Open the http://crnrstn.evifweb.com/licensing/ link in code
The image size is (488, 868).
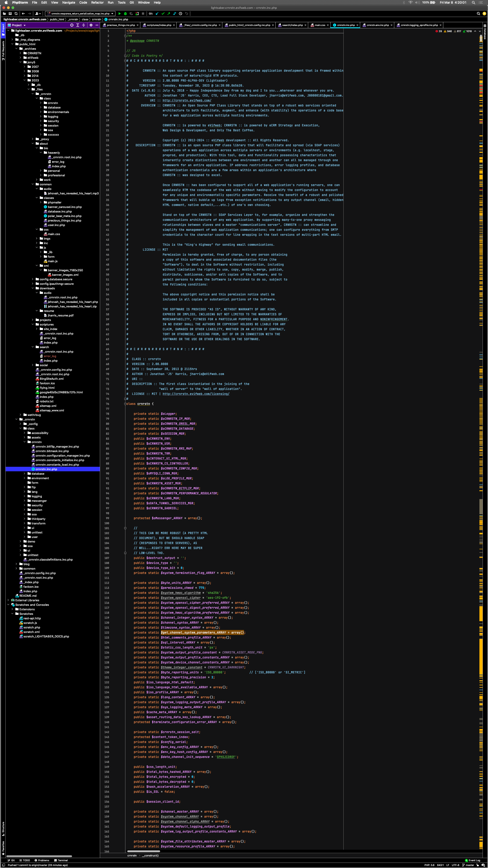(x=196, y=394)
